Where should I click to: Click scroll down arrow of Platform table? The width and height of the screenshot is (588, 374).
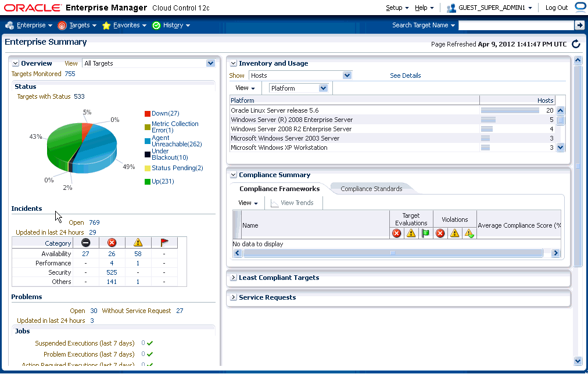[560, 148]
